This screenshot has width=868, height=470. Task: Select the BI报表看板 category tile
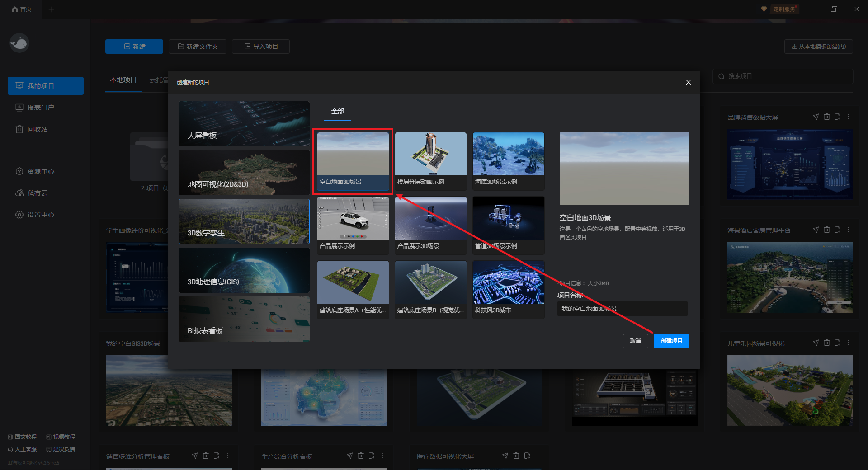[x=244, y=319]
